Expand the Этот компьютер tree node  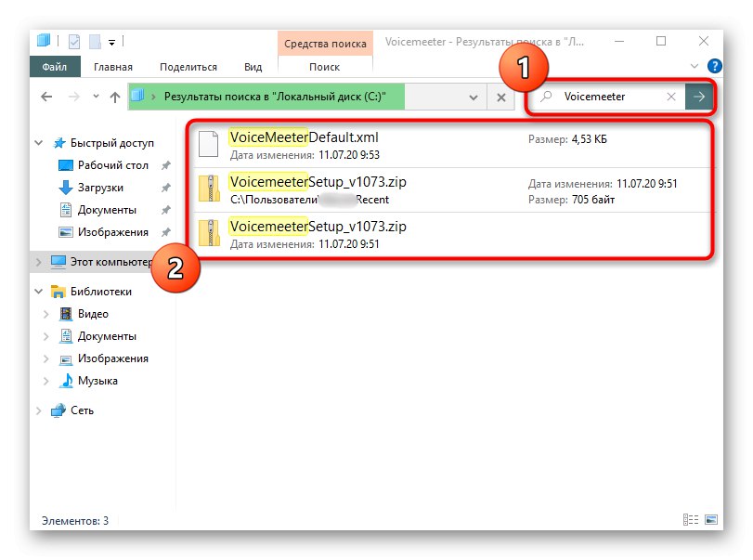tap(39, 262)
